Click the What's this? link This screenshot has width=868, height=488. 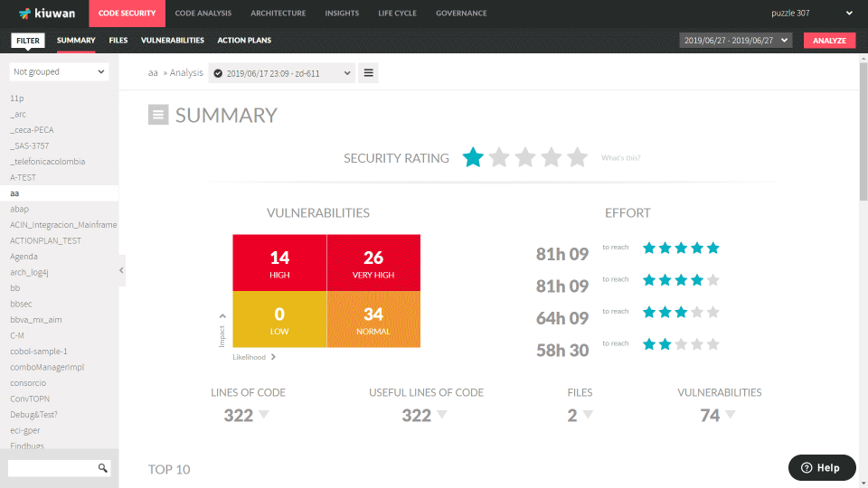pyautogui.click(x=621, y=158)
